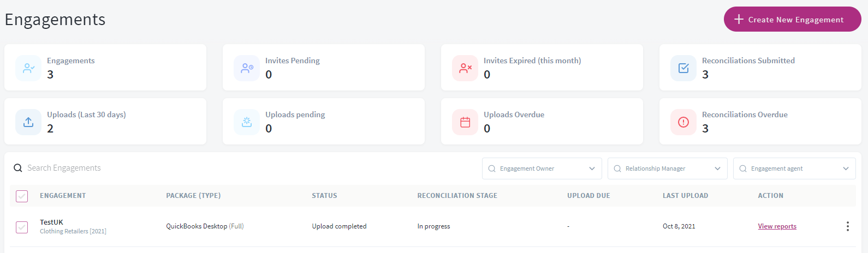Sort by the Engagement column header
Screen dimensions: 868x253
click(x=63, y=196)
